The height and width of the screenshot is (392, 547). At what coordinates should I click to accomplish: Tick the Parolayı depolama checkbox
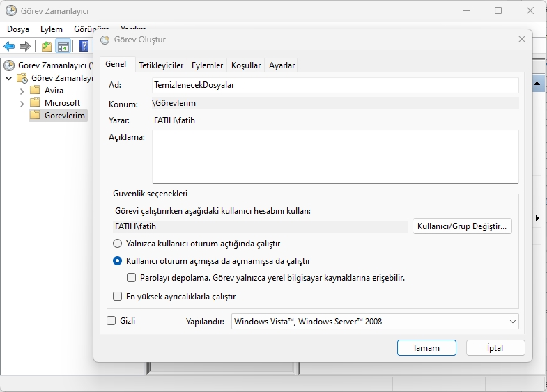[131, 277]
